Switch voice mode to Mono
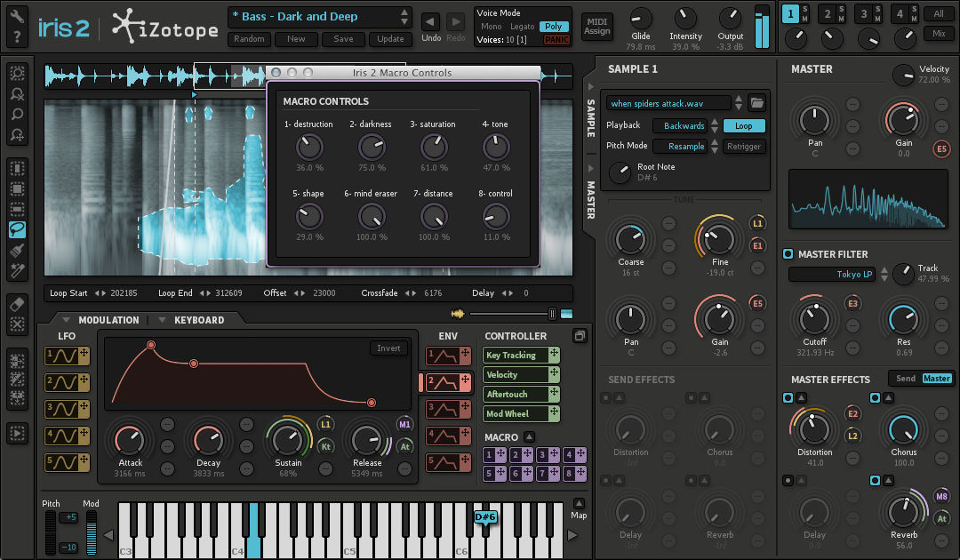960x560 pixels. click(491, 27)
